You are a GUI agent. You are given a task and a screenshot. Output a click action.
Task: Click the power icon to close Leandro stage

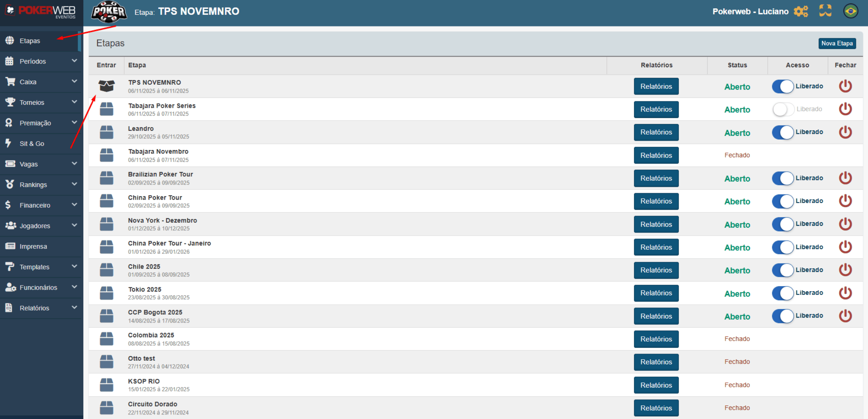(845, 132)
